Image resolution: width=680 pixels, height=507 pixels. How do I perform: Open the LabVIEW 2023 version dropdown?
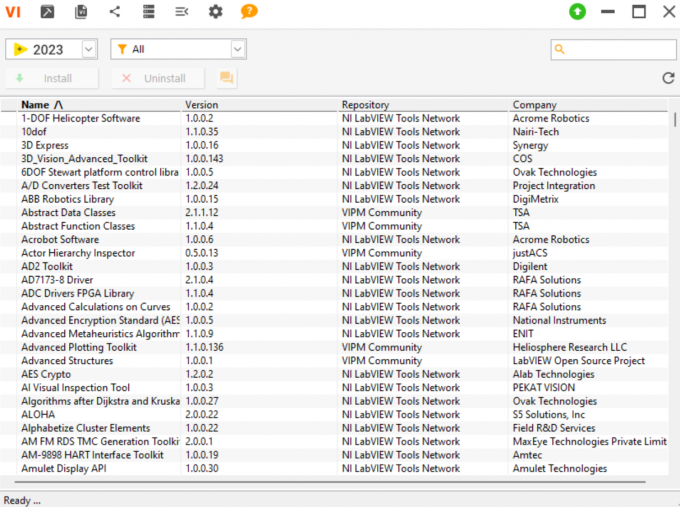[88, 49]
